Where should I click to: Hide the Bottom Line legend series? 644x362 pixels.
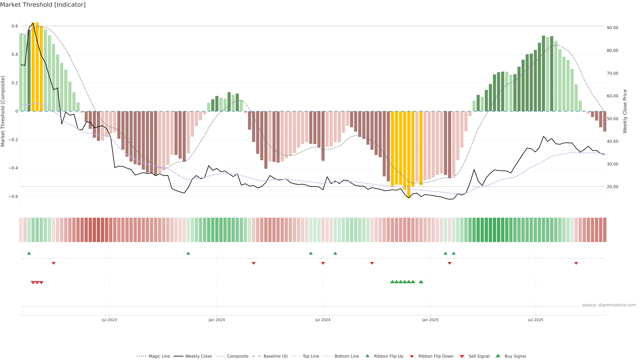click(346, 356)
